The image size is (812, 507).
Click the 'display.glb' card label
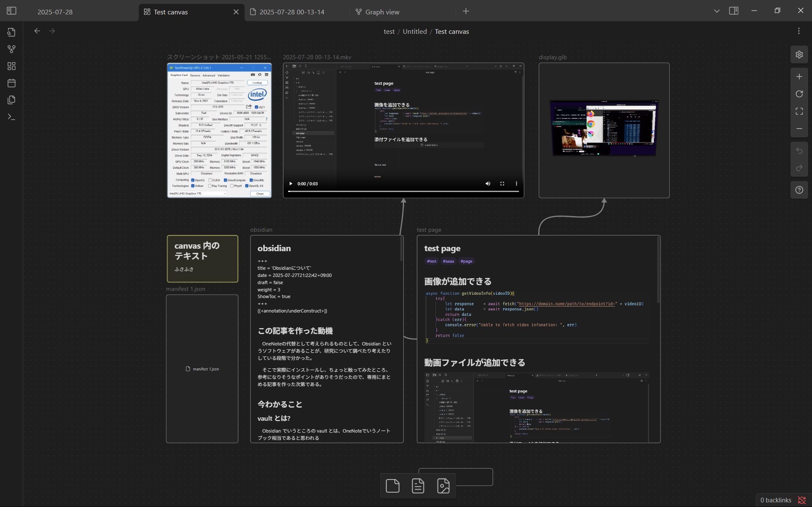(552, 57)
